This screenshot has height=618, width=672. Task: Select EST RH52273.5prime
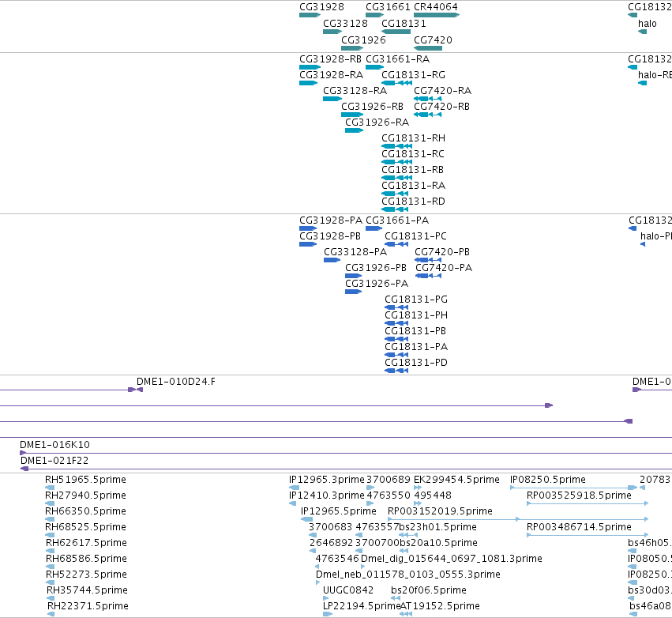pyautogui.click(x=50, y=582)
